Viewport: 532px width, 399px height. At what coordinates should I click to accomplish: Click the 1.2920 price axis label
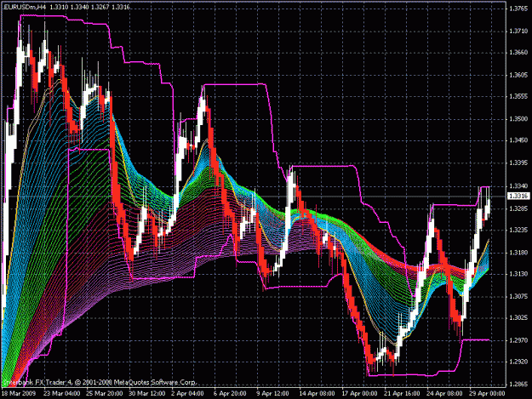[x=518, y=362]
